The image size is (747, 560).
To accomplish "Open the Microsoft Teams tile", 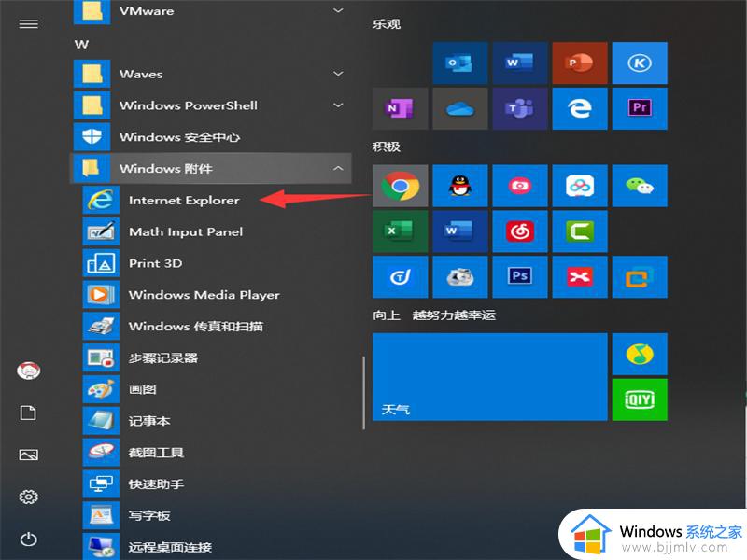I will coord(520,108).
